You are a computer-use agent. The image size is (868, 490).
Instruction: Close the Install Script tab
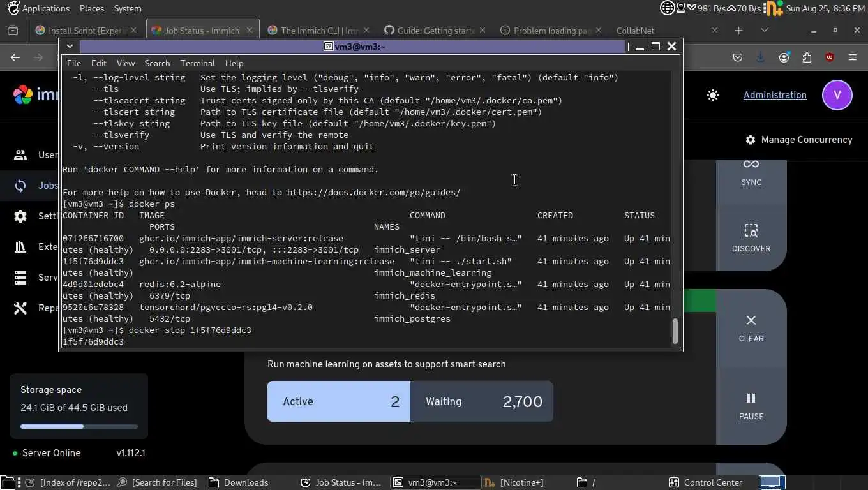[x=133, y=30]
